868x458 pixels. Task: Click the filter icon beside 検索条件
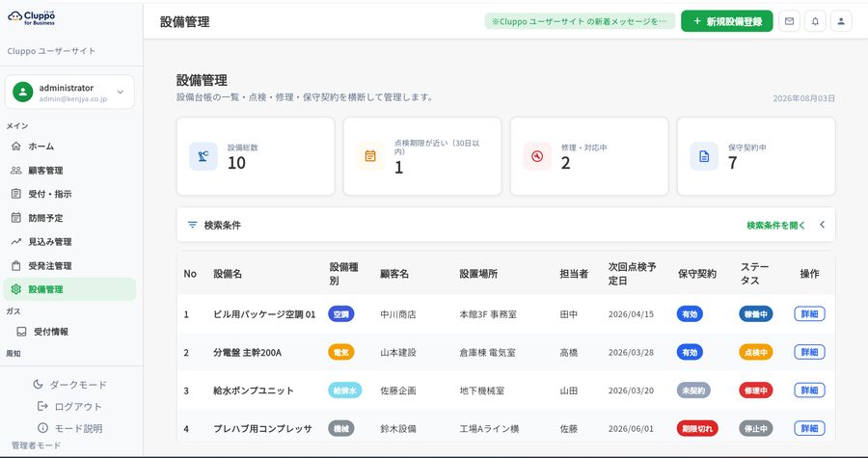192,225
